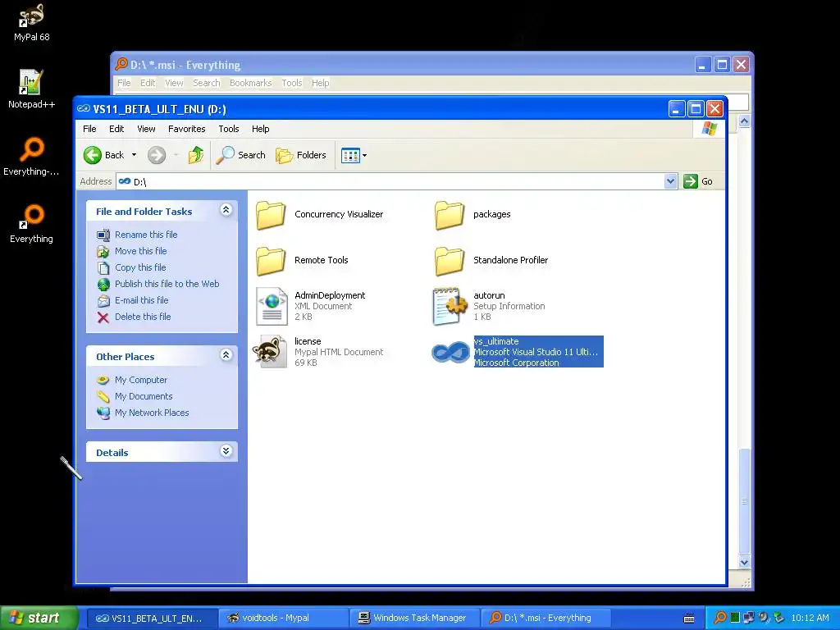Click the Windows flag logo in Explorer
The width and height of the screenshot is (840, 630).
coord(710,129)
